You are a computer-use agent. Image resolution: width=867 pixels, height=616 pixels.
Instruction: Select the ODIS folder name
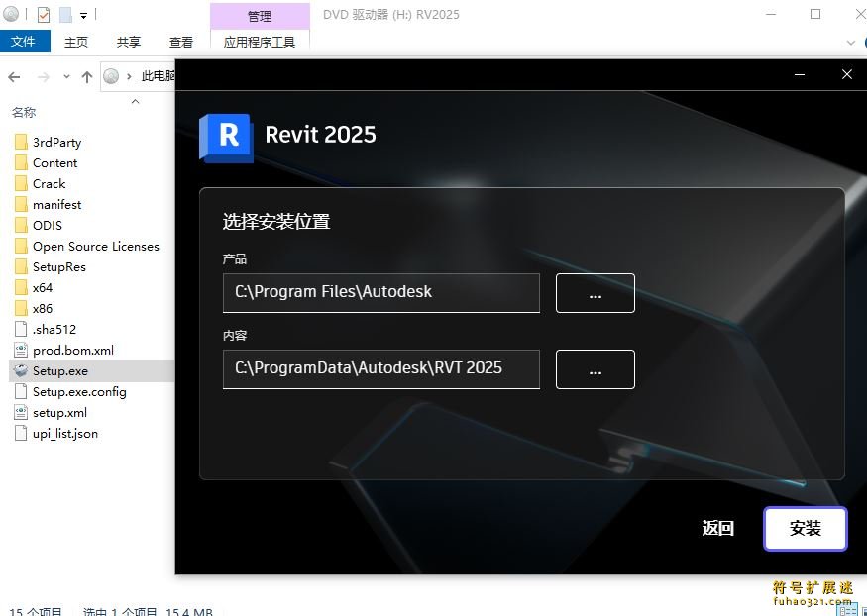48,226
